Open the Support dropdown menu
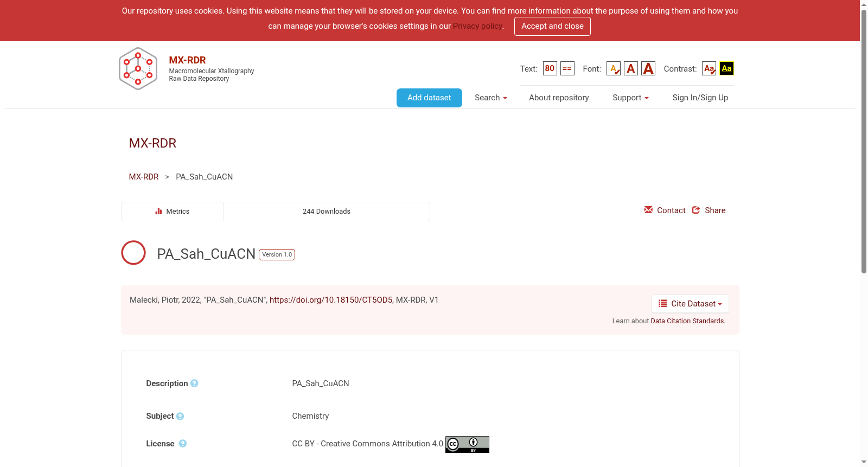The height and width of the screenshot is (467, 868). 630,98
